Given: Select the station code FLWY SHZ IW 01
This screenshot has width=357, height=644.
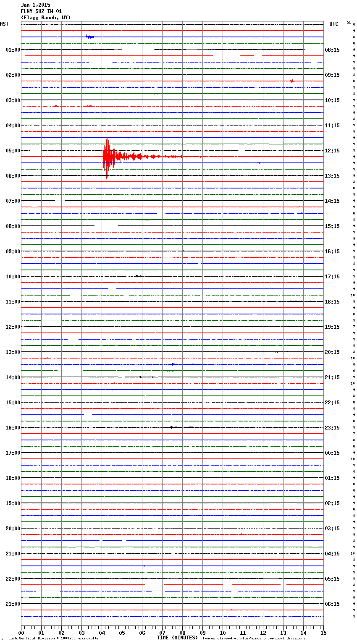Looking at the screenshot, I should [41, 11].
